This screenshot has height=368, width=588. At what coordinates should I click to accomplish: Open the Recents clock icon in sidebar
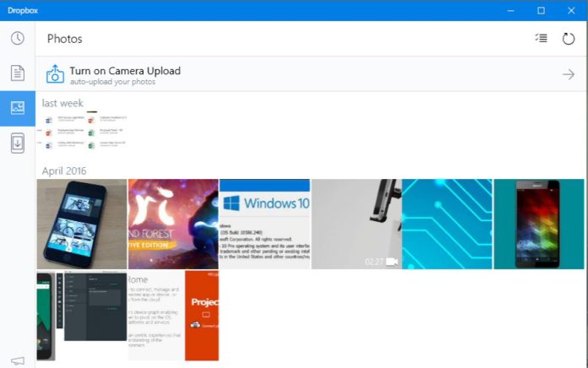17,38
